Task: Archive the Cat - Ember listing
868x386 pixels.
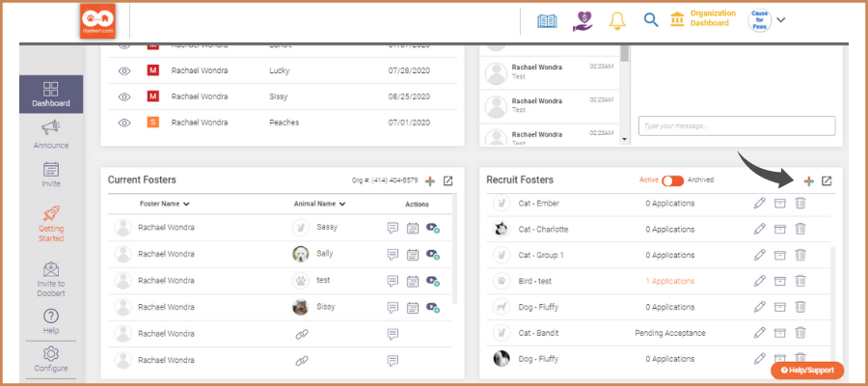Action: pos(779,204)
